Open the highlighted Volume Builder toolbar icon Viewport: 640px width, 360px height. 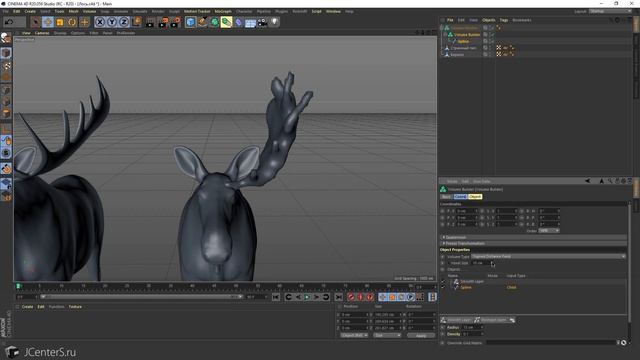click(x=226, y=22)
